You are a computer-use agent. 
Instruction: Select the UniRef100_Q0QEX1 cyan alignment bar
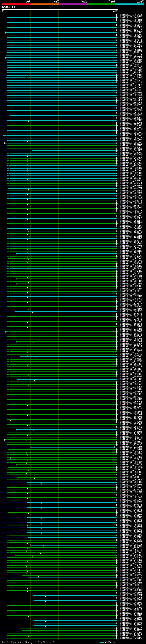[x=75, y=613]
